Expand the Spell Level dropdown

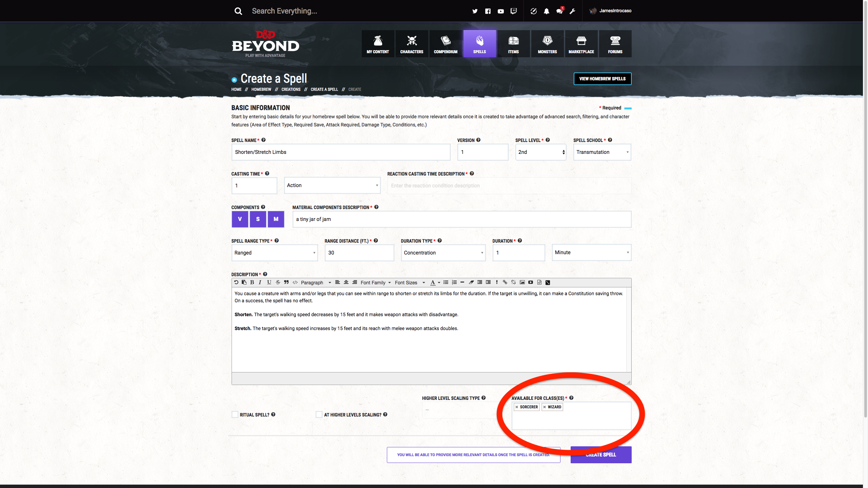point(540,152)
